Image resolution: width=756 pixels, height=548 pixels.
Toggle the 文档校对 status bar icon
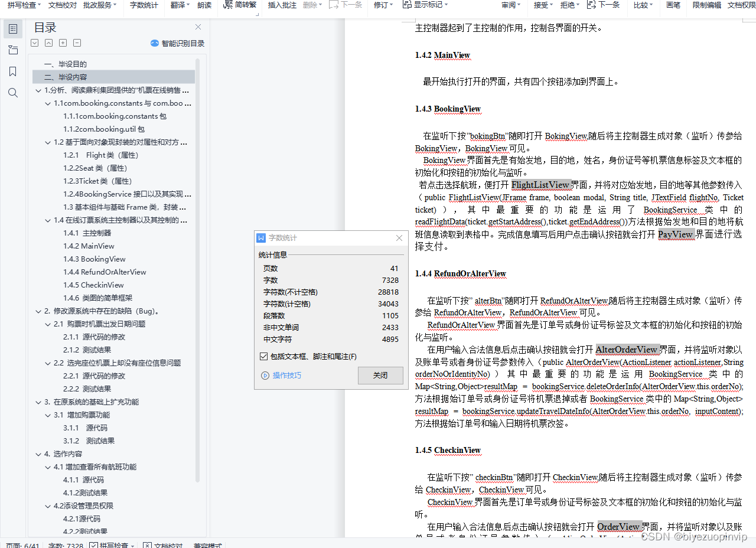148,545
